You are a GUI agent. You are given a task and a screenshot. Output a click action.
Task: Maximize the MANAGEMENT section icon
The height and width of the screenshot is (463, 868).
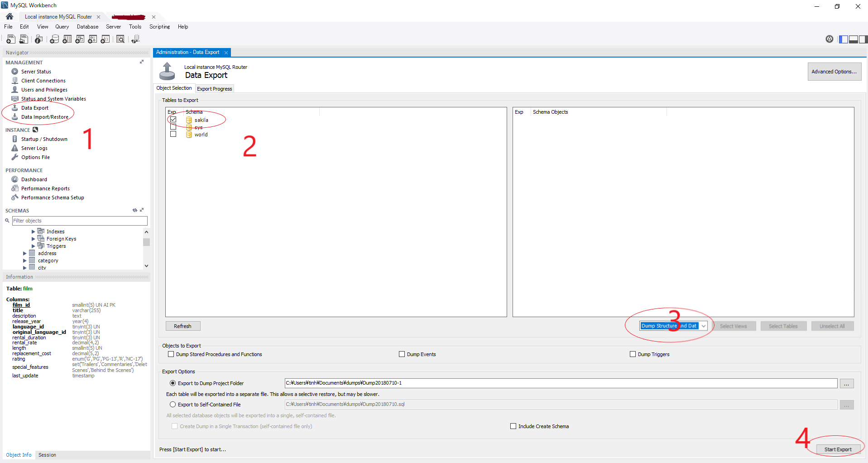(x=142, y=62)
